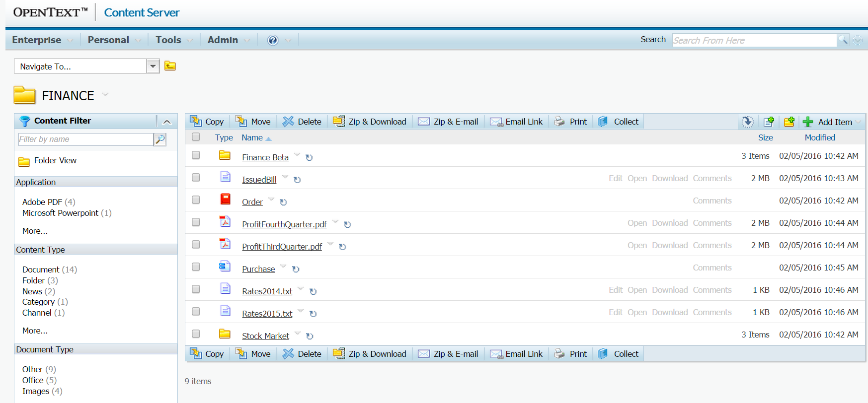Click Download for Rates2014.txt

[x=670, y=290]
